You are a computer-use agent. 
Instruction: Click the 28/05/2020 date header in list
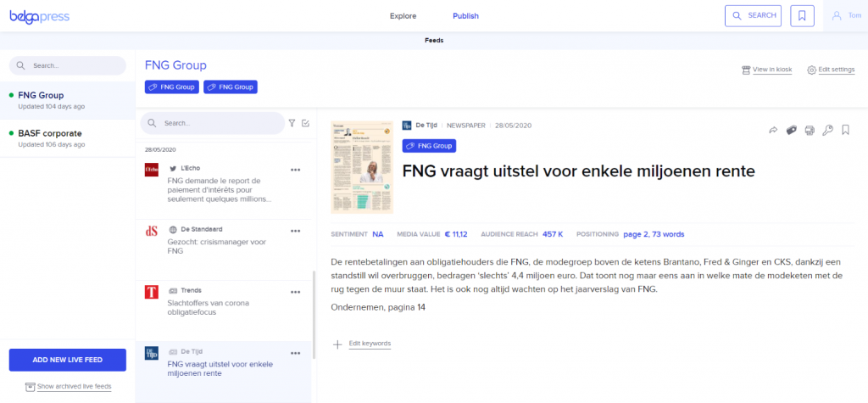[x=161, y=149]
